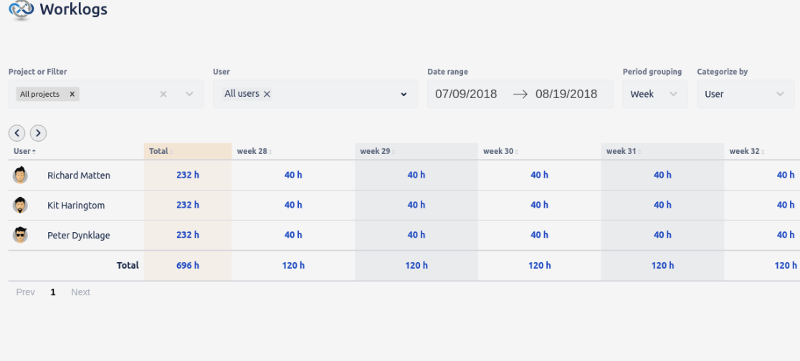Open Richard Matten's avatar

coord(20,175)
